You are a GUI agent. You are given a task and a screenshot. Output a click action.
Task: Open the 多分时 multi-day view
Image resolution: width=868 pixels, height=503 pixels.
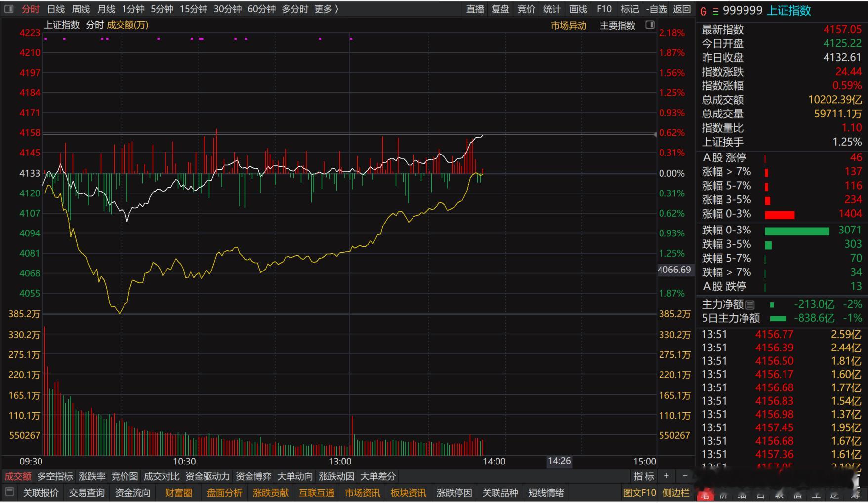pos(295,9)
